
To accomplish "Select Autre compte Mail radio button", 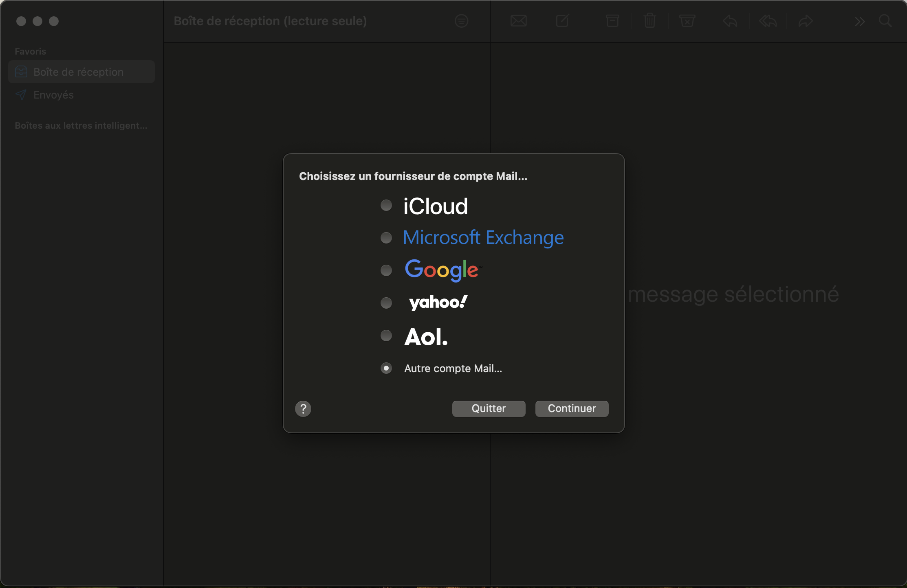I will (x=386, y=368).
